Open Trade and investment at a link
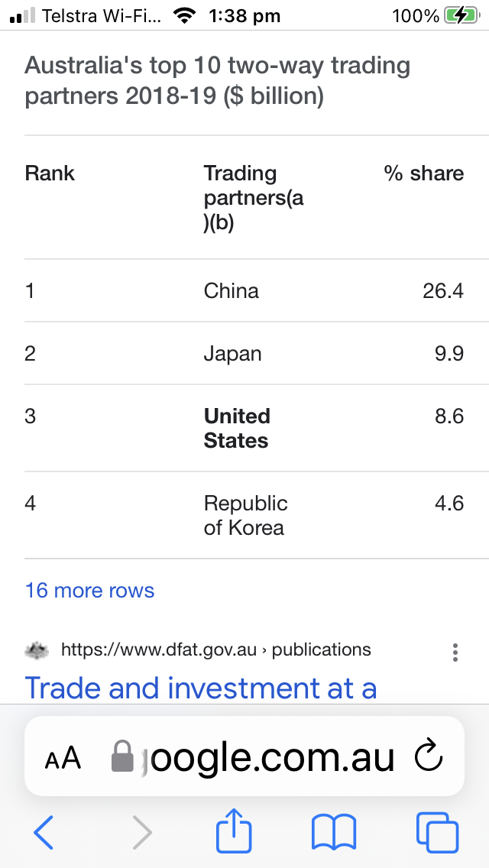489x868 pixels. tap(201, 688)
